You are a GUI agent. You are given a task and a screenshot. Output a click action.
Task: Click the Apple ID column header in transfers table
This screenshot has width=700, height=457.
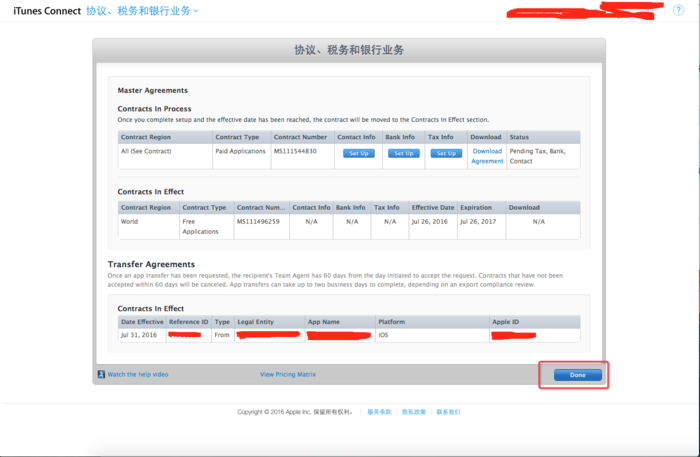click(x=505, y=321)
